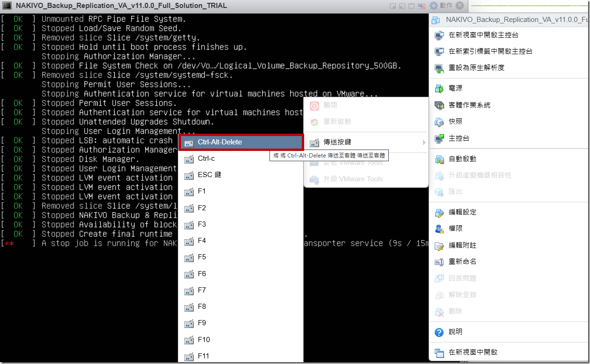This screenshot has height=364, width=590.
Task: Click 'Stopped Load/Save Random Seed.' line
Action: (111, 29)
